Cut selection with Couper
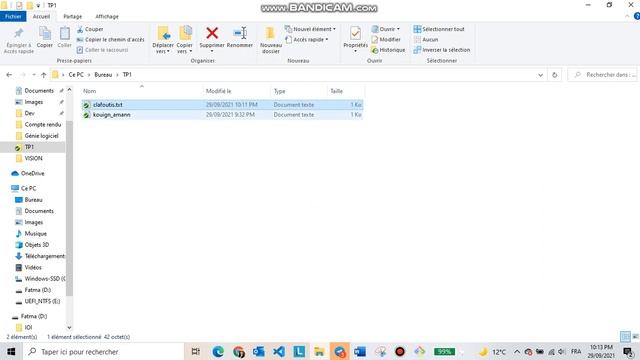The image size is (640, 360). coord(90,29)
